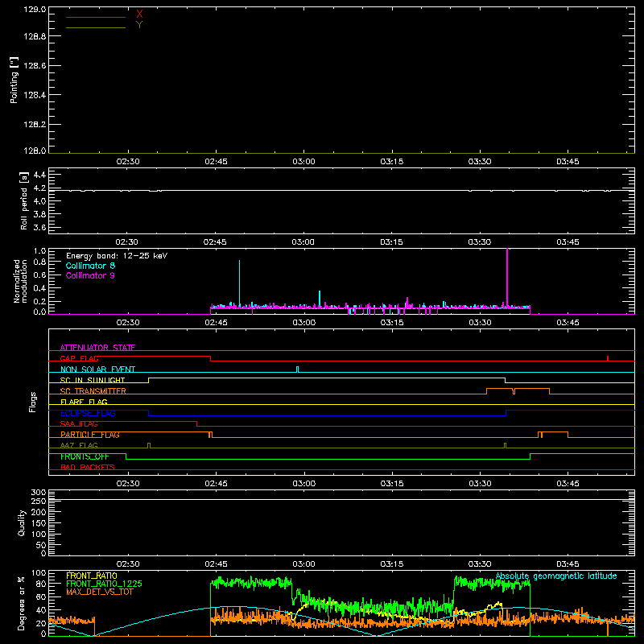
Task: Click the green FRONT_RATIO_1225 legend entry
Action: tap(104, 584)
